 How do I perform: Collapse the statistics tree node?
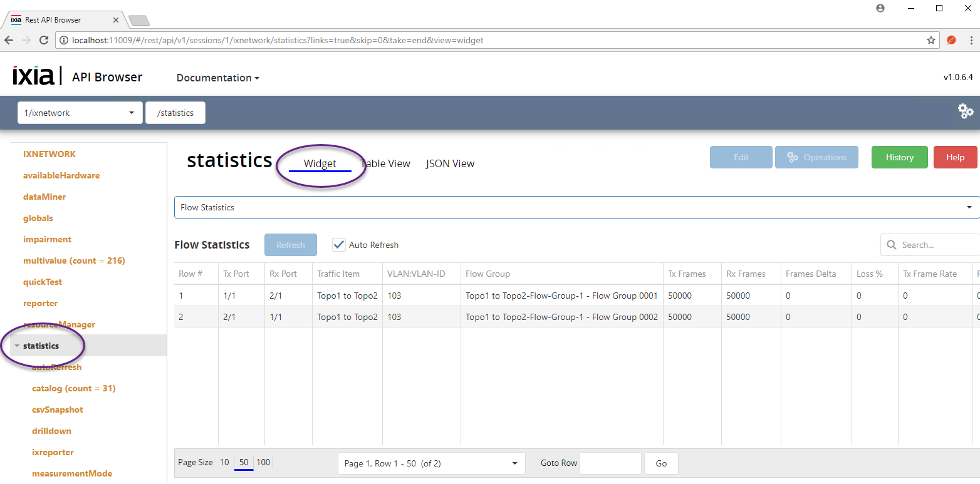click(x=17, y=346)
